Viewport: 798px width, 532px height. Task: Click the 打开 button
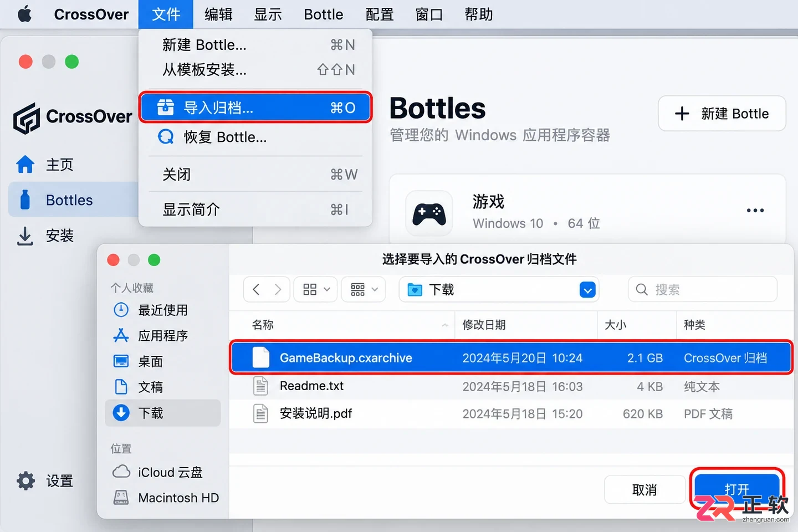tap(737, 489)
